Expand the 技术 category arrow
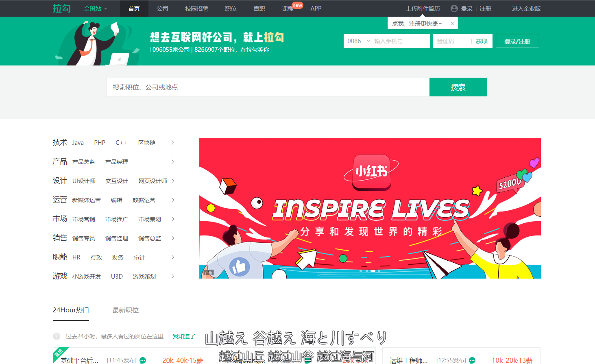This screenshot has height=364, width=595. pyautogui.click(x=173, y=143)
